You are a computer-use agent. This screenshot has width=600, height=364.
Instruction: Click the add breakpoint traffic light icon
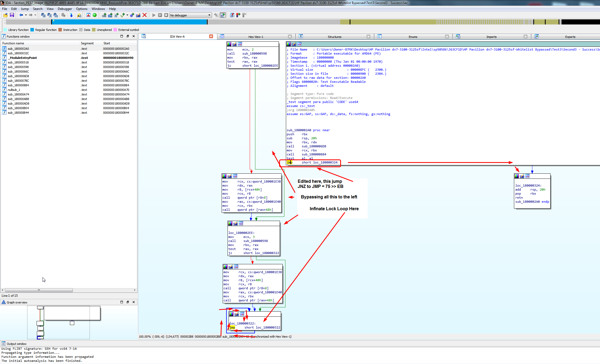click(238, 15)
